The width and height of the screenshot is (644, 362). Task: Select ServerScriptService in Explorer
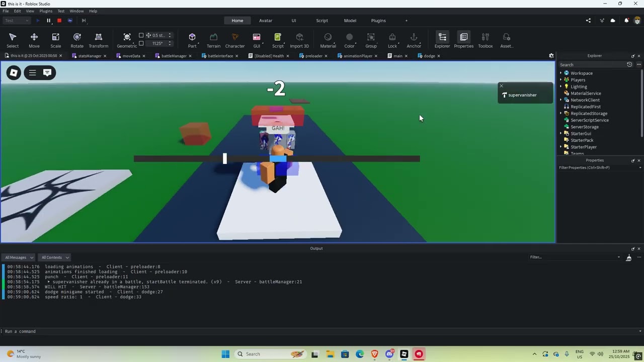click(590, 120)
